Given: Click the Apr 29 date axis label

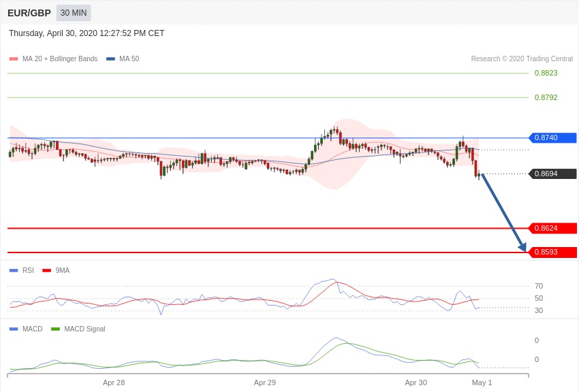Looking at the screenshot, I should 265,382.
